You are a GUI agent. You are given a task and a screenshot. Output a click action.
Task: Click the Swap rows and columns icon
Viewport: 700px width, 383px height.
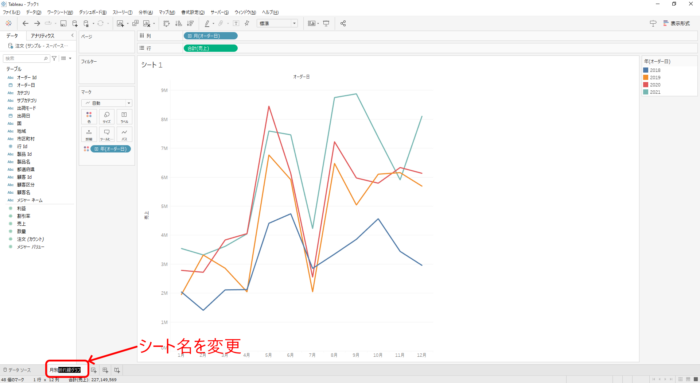(x=167, y=23)
